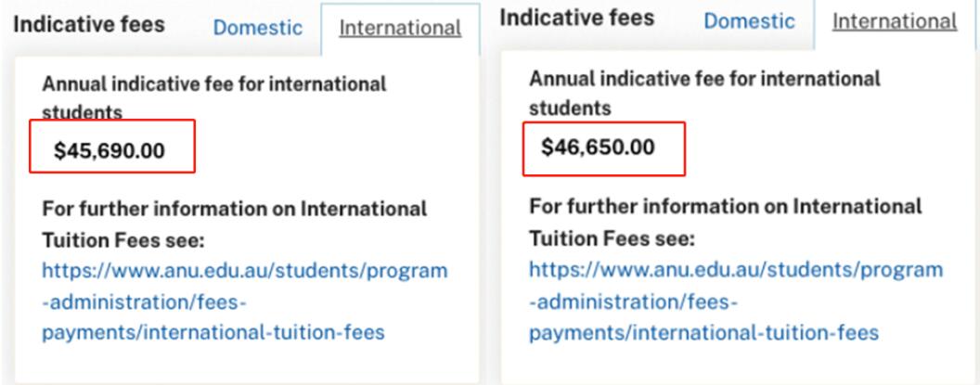Click right 'For further information on International' text
Screen dimensions: 980x385
coord(726,206)
